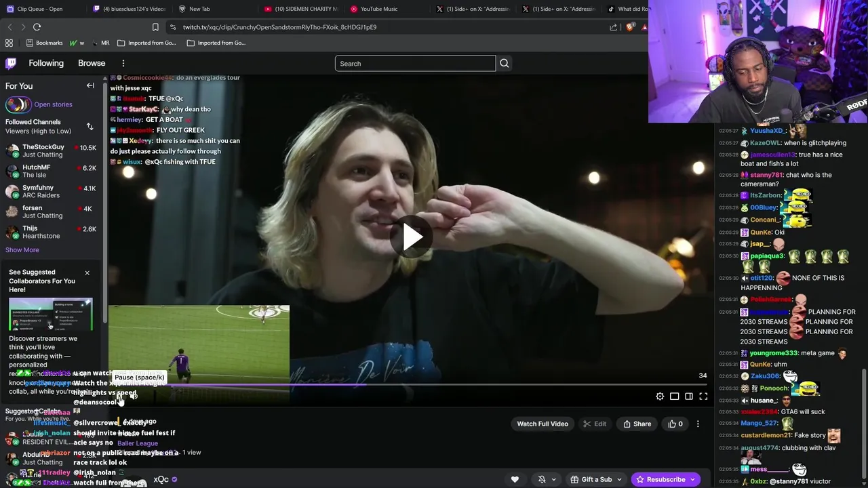
Task: Open suggested collaborators thumbnail image
Action: pos(51,314)
